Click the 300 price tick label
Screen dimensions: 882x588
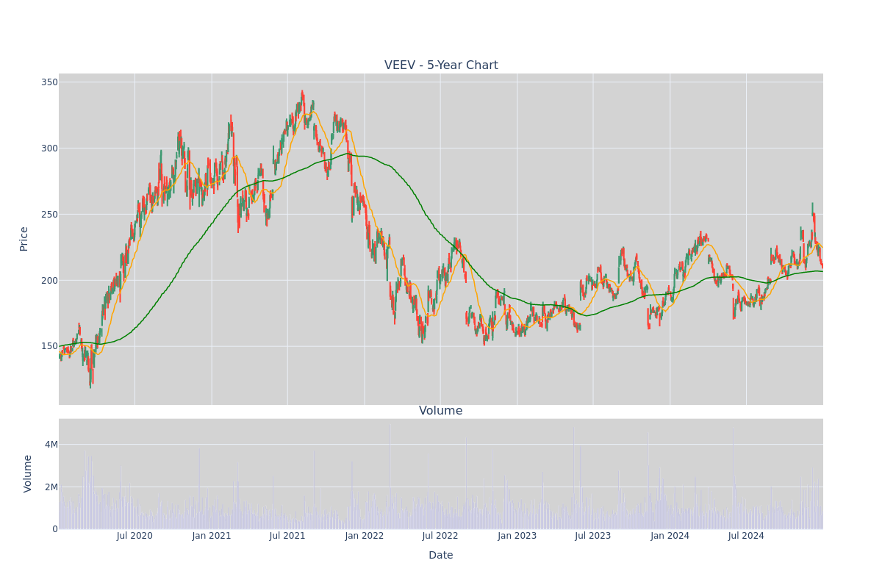coord(49,148)
